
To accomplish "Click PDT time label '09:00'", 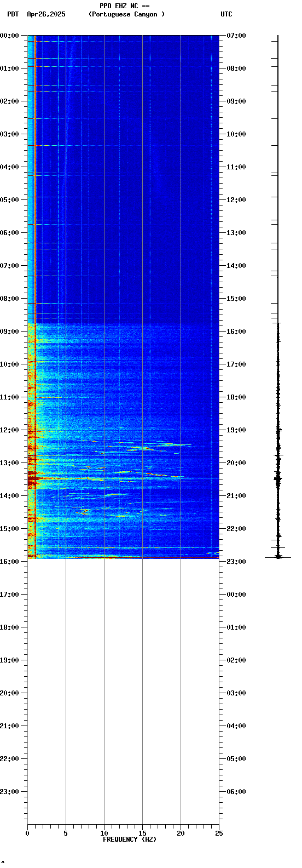I will tap(9, 332).
